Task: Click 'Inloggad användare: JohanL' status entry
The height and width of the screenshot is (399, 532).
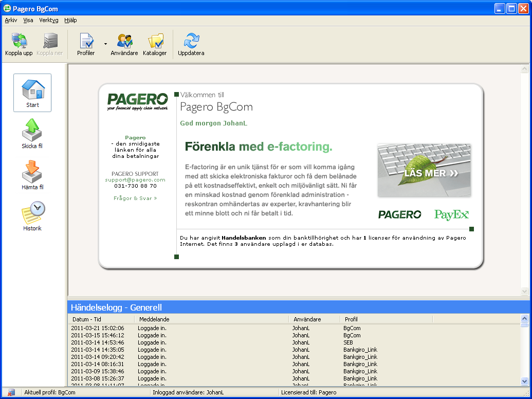Action: click(188, 392)
